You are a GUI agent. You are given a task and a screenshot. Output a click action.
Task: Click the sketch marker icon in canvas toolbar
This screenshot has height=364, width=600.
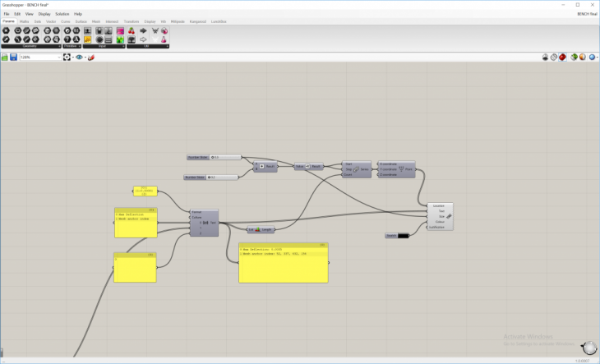(90, 58)
